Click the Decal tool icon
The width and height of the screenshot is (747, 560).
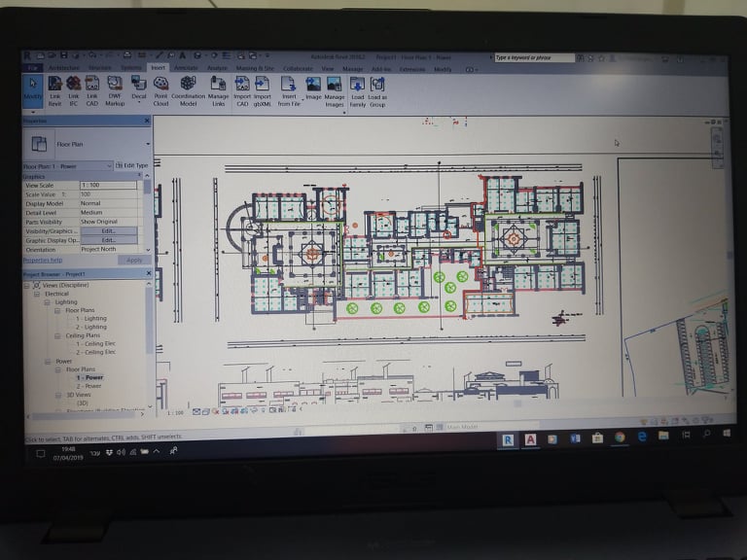[x=139, y=85]
